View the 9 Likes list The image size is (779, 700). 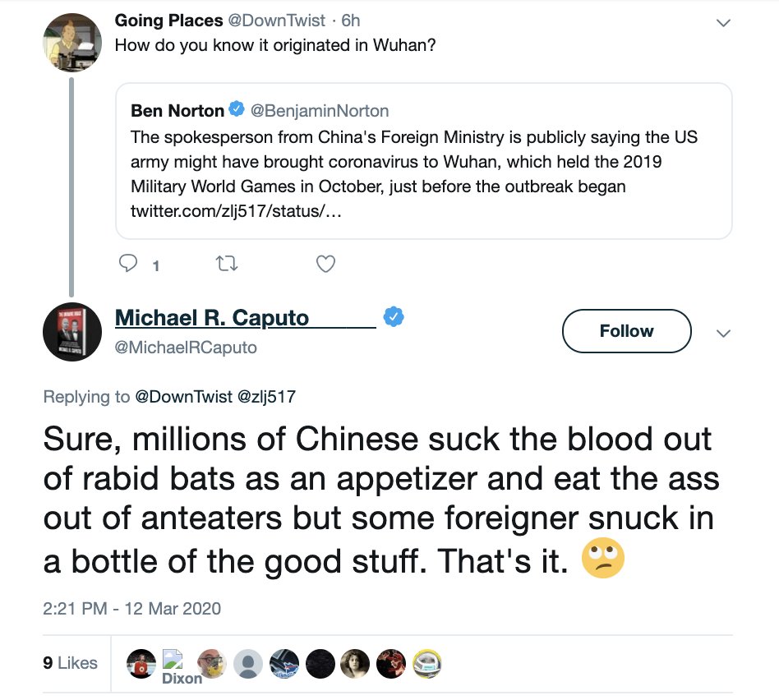[70, 663]
